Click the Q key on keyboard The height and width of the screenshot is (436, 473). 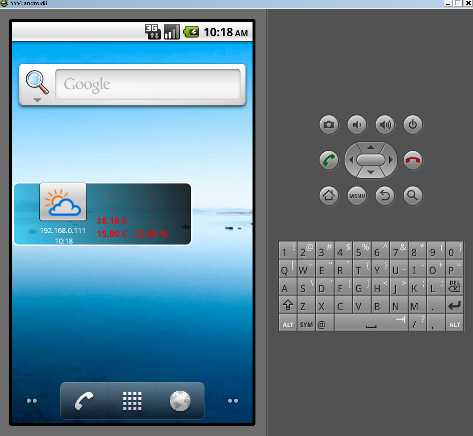(x=287, y=269)
